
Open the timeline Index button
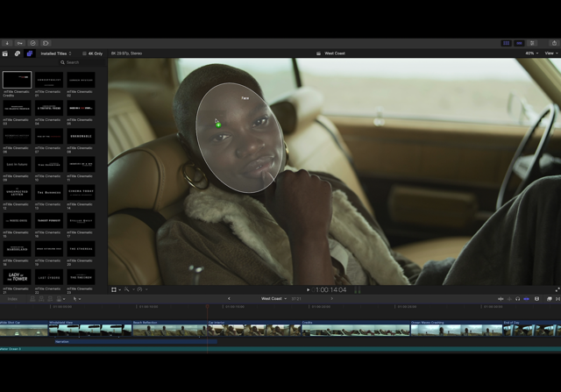[x=12, y=299]
